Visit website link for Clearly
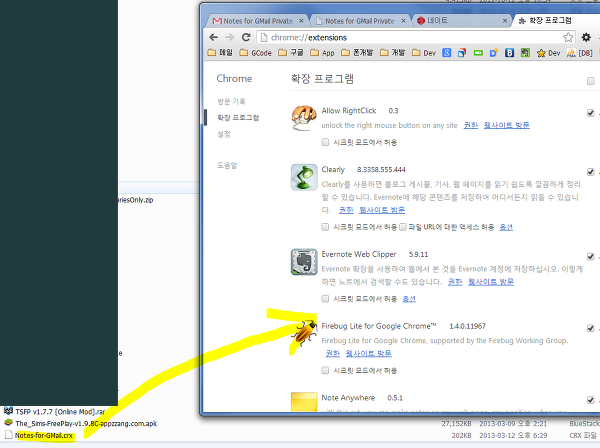The width and height of the screenshot is (600, 448). point(382,210)
